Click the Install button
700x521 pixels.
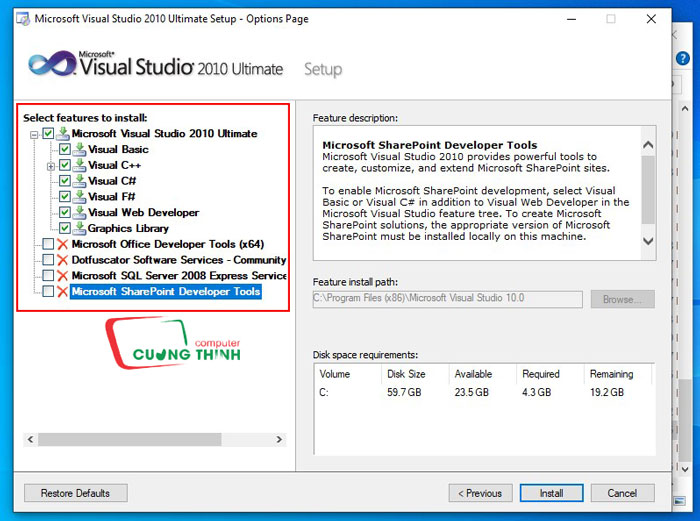point(551,493)
